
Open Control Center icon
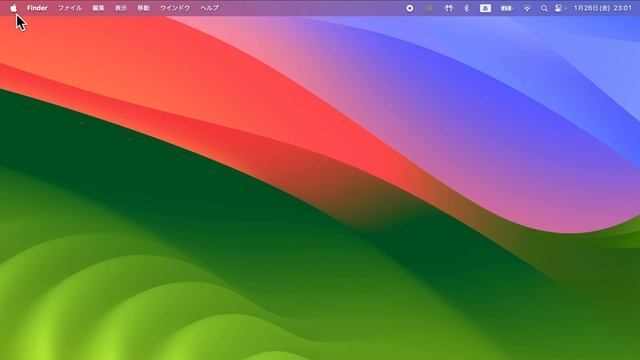click(x=559, y=8)
